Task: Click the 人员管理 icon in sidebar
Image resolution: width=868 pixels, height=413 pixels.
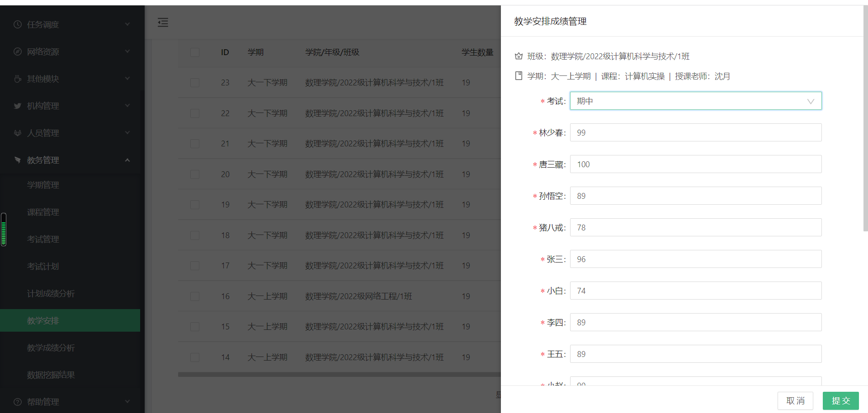Action: click(18, 133)
